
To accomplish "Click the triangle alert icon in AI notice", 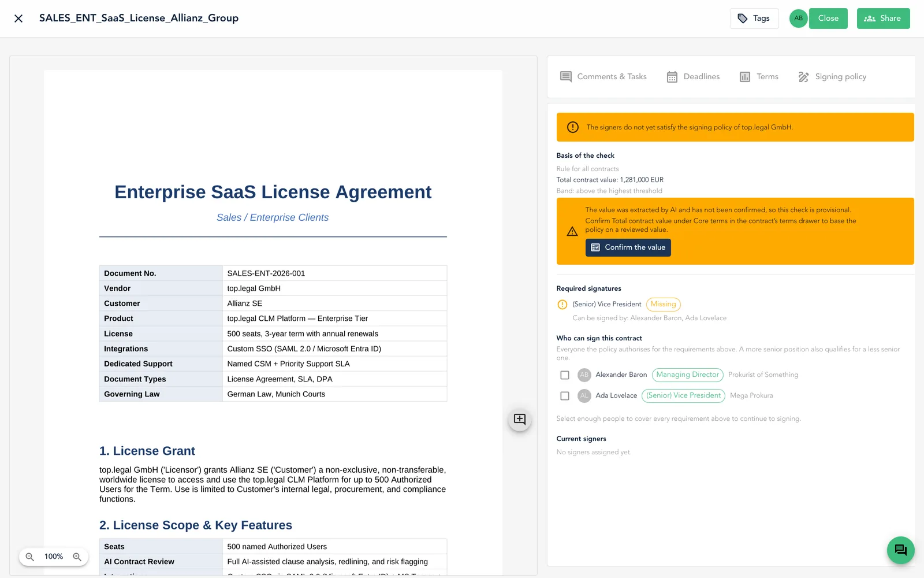I will tap(572, 231).
